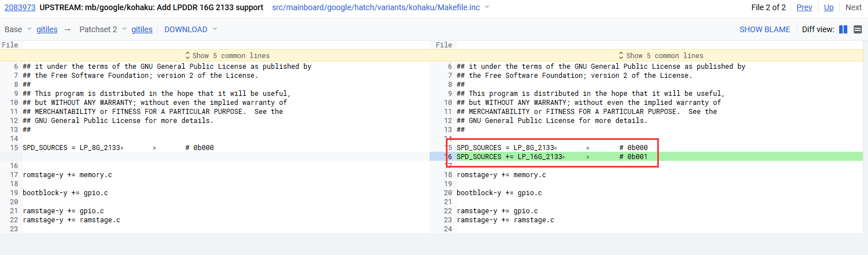Click line number 15 in left pane
This screenshot has height=255, width=868.
point(14,148)
